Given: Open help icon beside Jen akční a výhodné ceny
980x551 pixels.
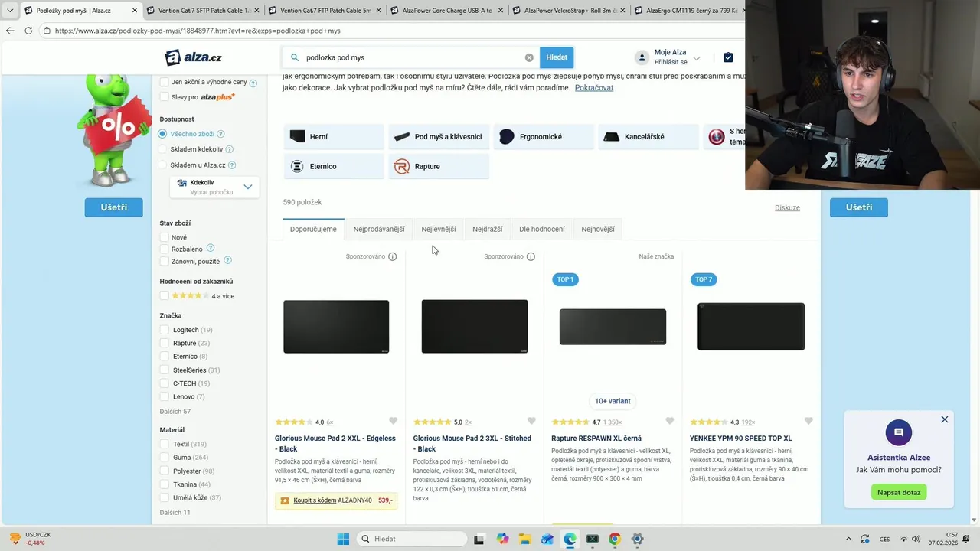Looking at the screenshot, I should point(253,83).
